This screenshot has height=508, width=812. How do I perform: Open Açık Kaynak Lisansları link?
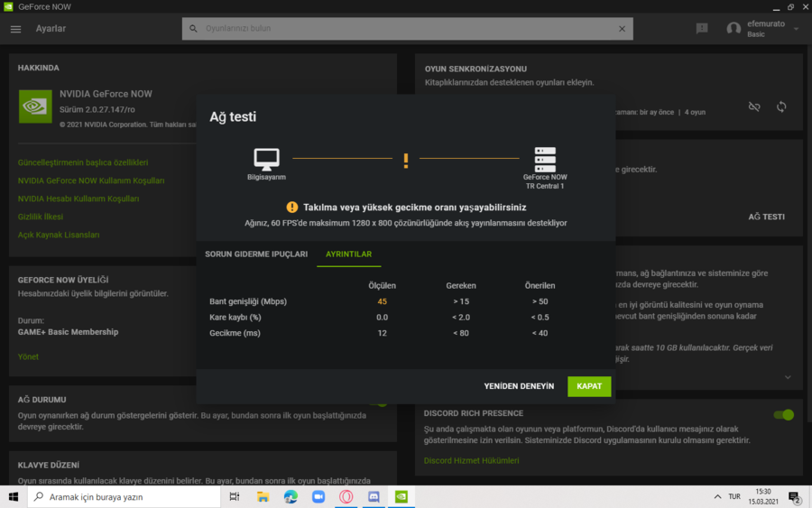(59, 236)
